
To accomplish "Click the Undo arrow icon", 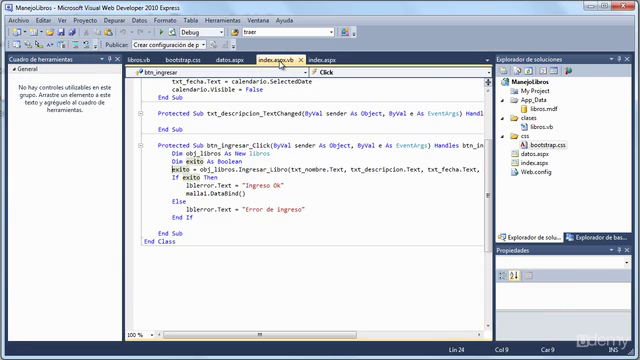I will [x=122, y=32].
